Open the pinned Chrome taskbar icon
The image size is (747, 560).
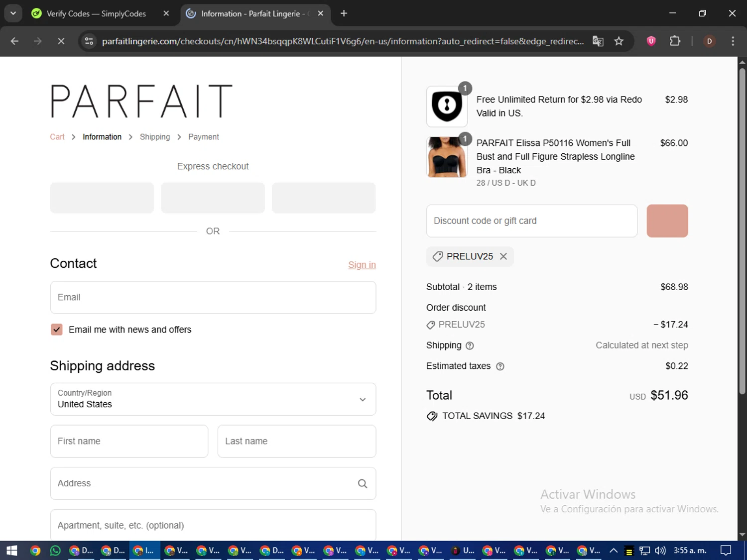(x=35, y=551)
